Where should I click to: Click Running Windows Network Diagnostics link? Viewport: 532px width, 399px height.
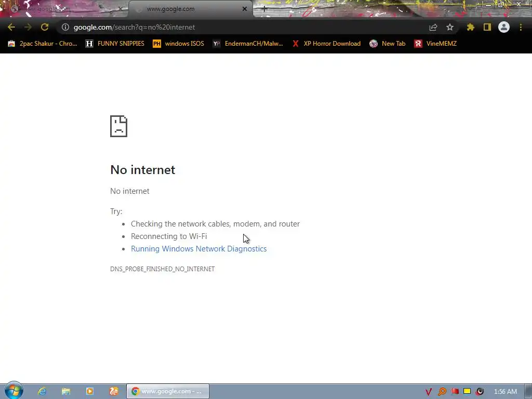199,249
